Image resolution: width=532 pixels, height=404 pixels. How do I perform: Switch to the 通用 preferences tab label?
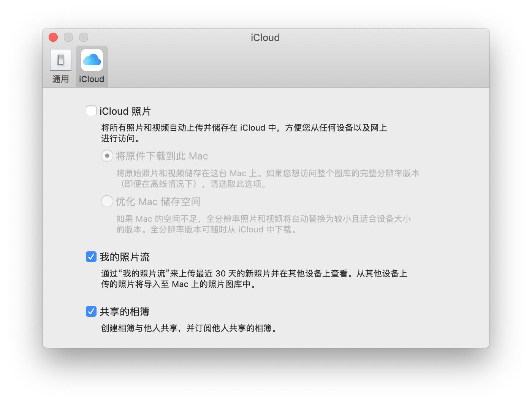click(61, 79)
